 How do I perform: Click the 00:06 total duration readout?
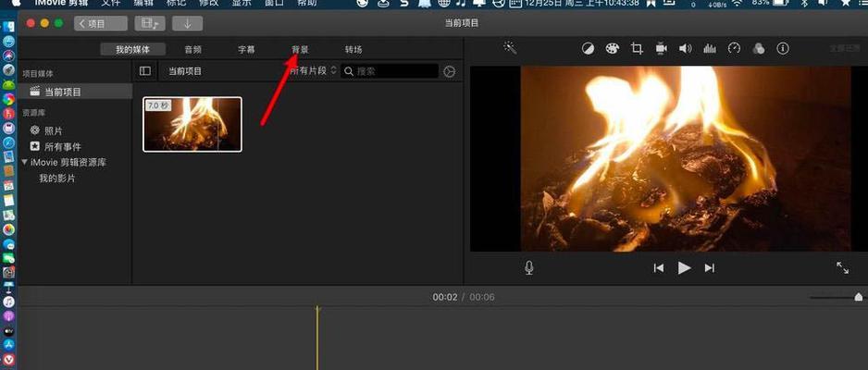tap(482, 297)
